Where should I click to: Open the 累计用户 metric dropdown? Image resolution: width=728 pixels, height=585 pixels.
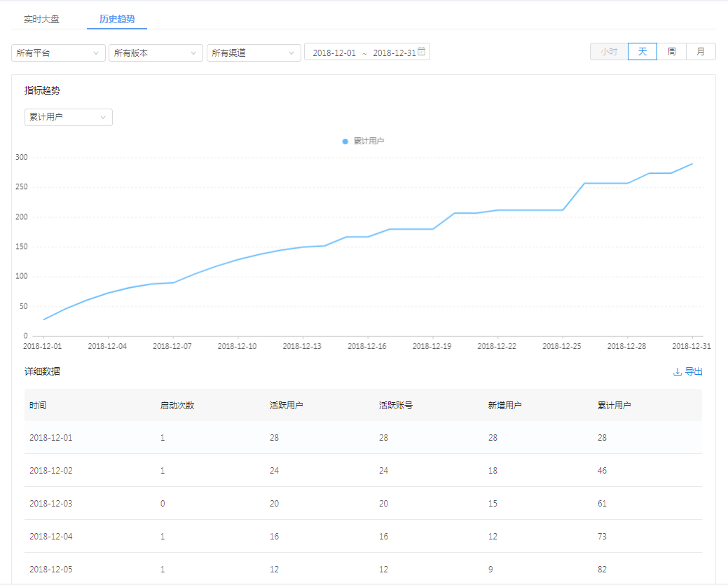[x=68, y=117]
